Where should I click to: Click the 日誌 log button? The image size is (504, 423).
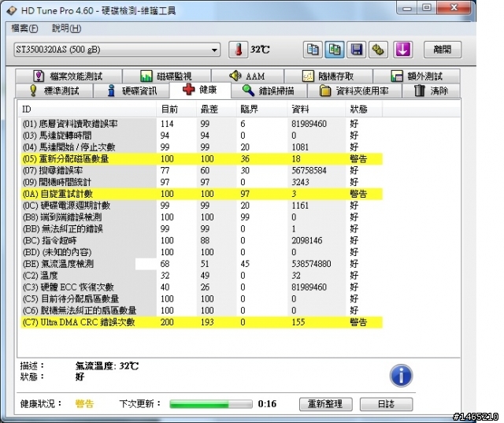386,404
